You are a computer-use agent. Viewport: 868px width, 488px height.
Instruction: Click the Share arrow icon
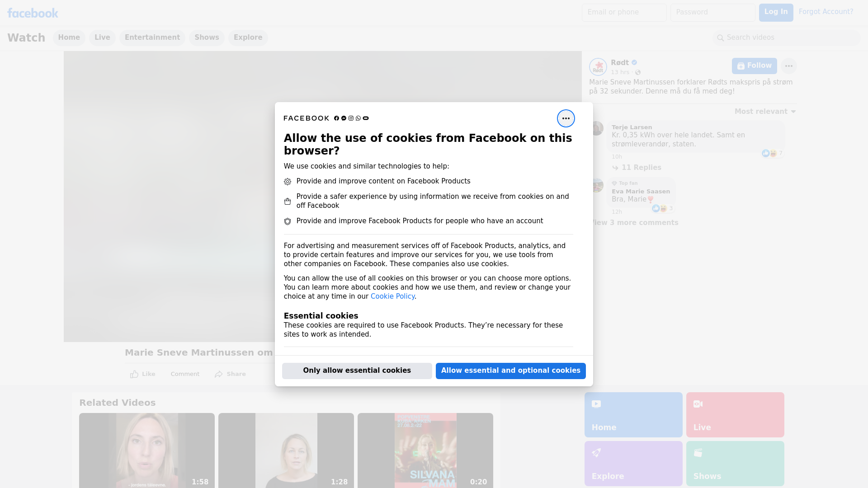coord(219,374)
